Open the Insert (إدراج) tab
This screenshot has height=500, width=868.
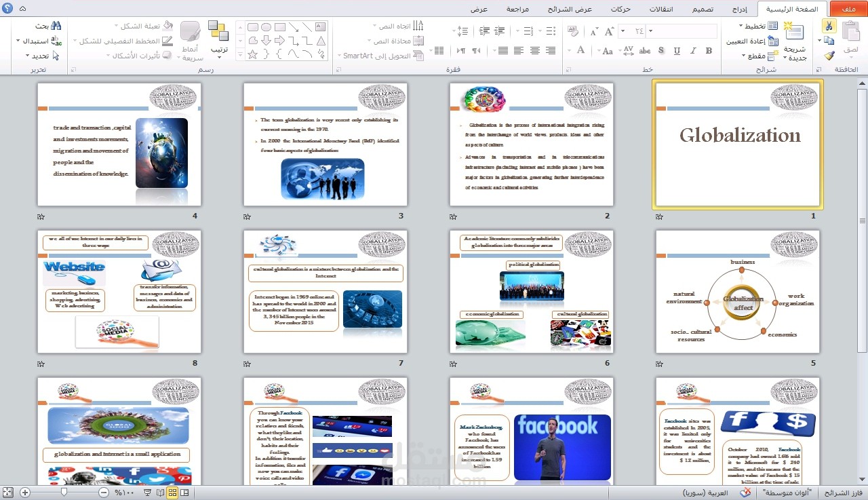pyautogui.click(x=741, y=9)
